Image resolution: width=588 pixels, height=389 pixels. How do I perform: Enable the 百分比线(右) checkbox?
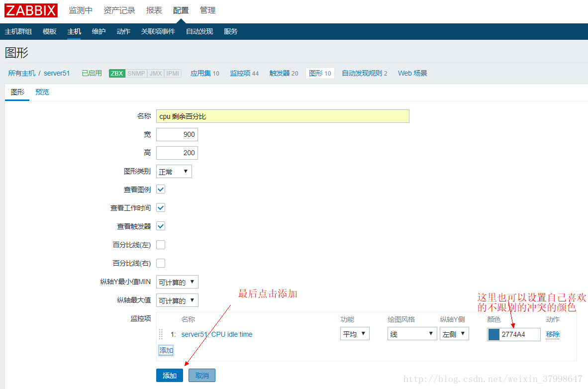point(161,263)
